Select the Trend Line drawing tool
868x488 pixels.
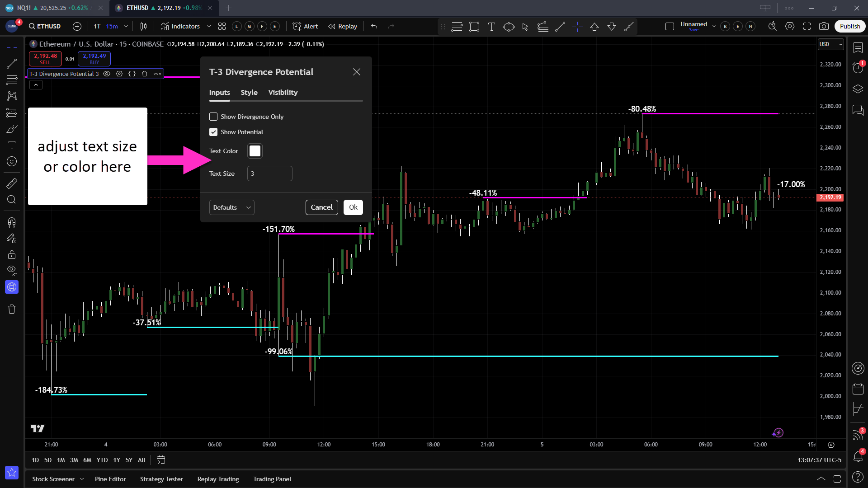click(x=12, y=64)
